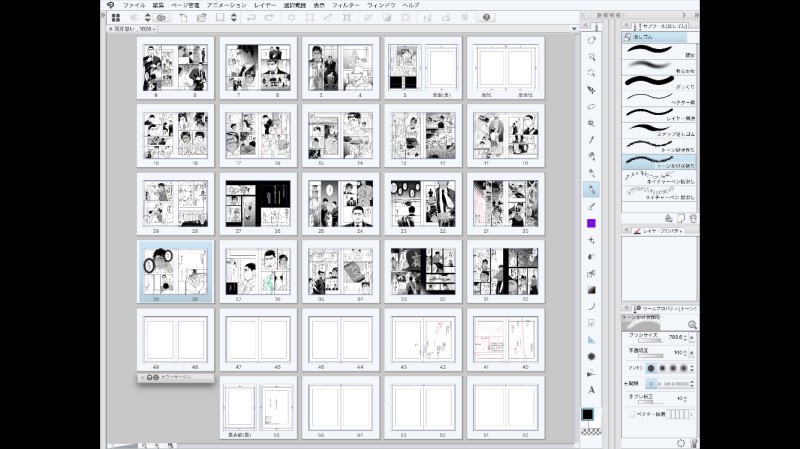Click the new page icon in the command bar
The height and width of the screenshot is (449, 800).
(183, 17)
